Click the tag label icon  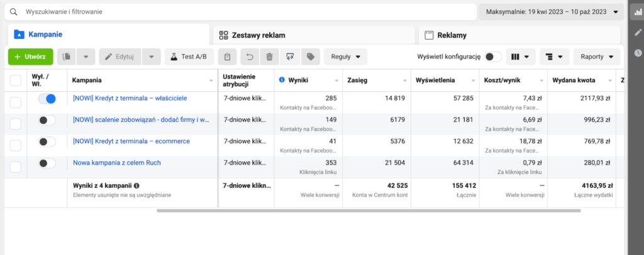(x=310, y=57)
